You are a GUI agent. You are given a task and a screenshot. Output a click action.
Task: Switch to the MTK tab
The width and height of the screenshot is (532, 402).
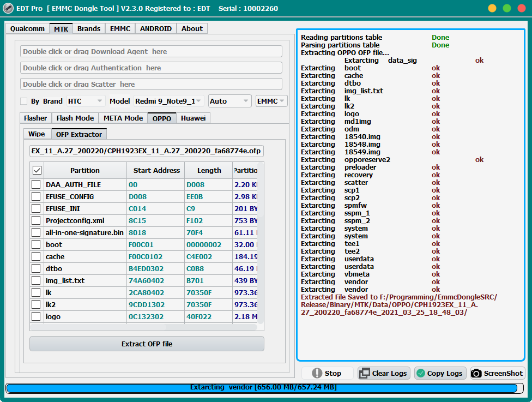(x=61, y=29)
